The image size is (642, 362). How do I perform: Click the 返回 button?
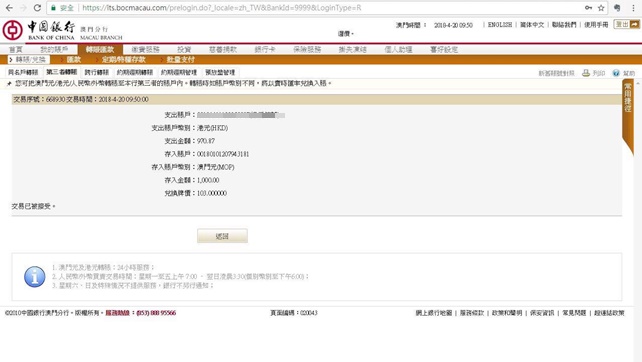click(x=222, y=236)
